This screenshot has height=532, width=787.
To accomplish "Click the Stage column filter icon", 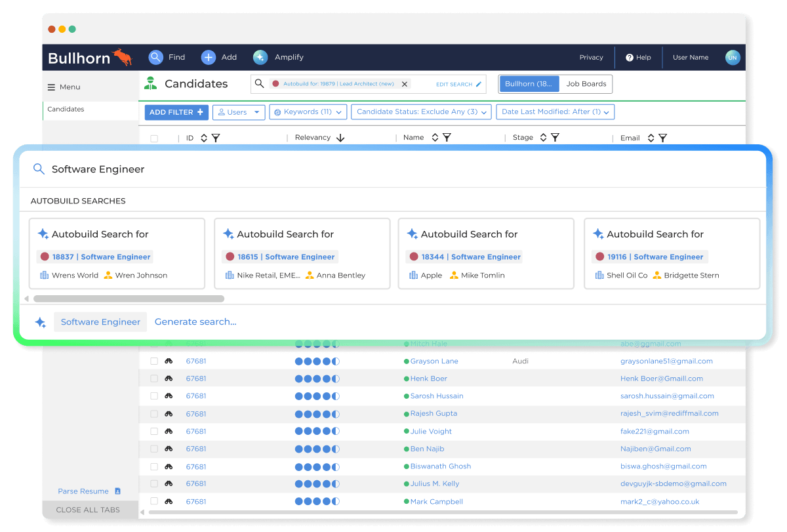I will [555, 138].
